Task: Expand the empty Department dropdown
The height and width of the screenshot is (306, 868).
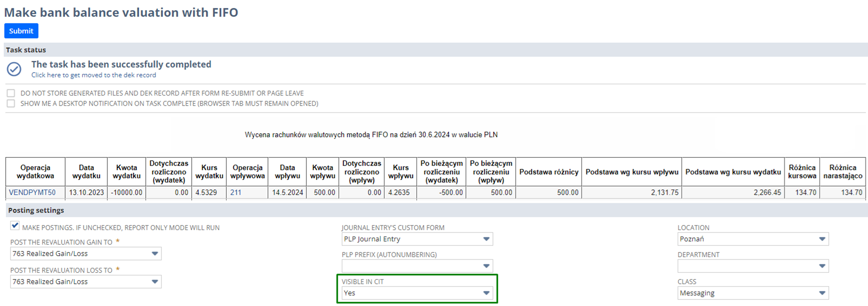Action: pyautogui.click(x=753, y=266)
